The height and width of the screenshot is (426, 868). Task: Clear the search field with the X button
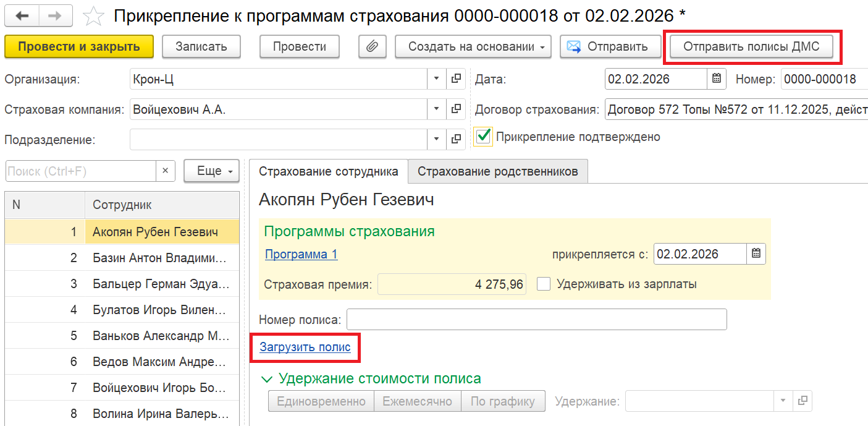166,171
